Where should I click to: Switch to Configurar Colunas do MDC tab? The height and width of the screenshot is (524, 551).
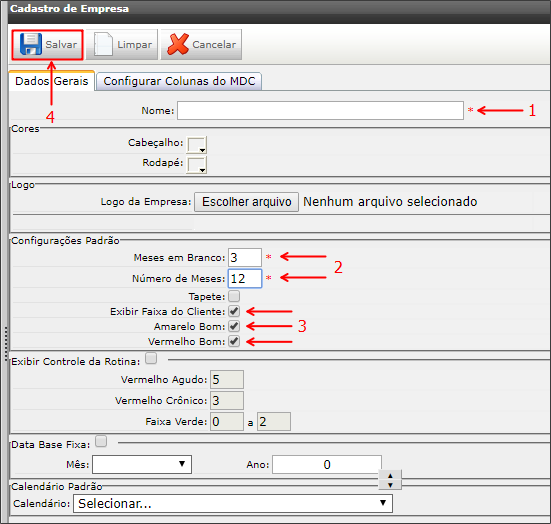179,81
